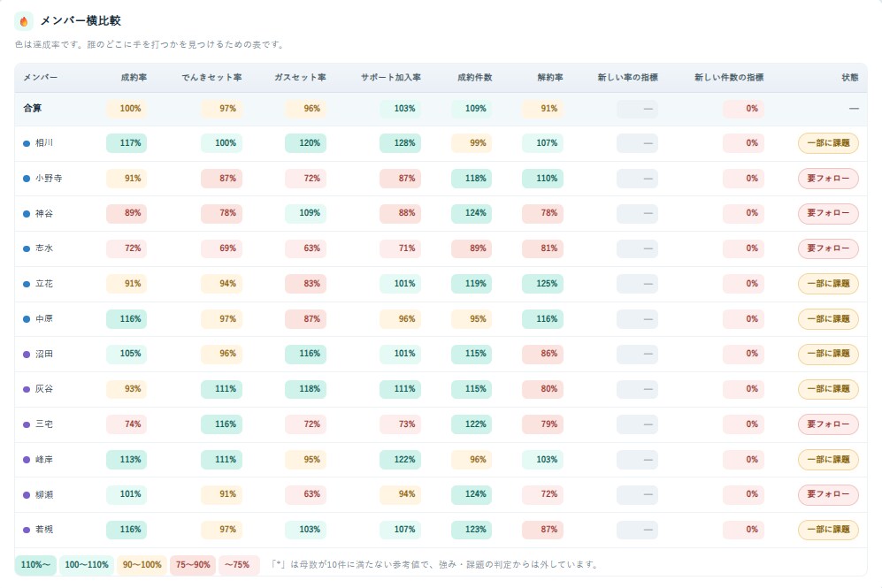
Task: Select the 要フォロー badge in 小野寺's row
Action: pyautogui.click(x=828, y=179)
